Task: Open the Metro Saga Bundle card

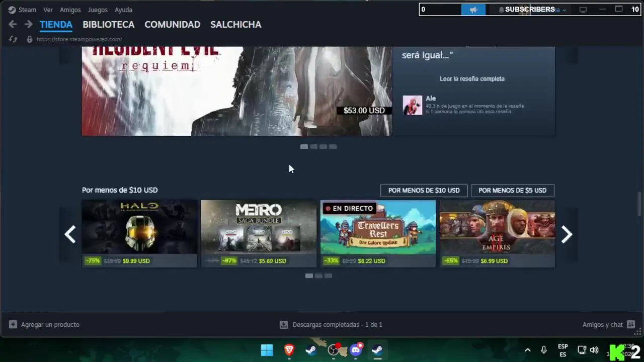Action: [259, 233]
